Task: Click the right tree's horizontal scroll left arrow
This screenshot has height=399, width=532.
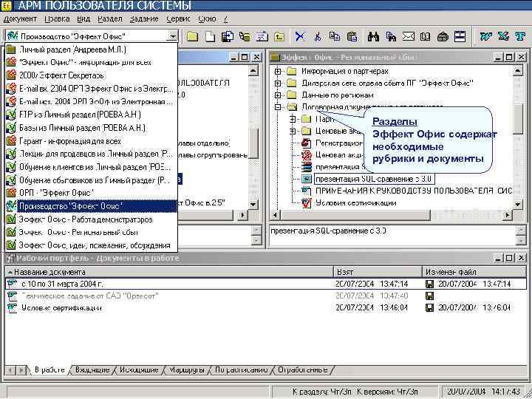Action: click(x=276, y=215)
